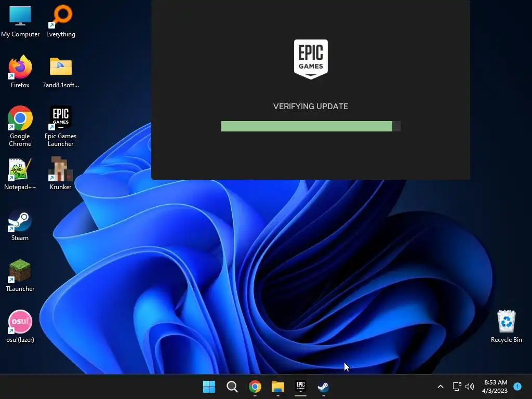Select the Google Chrome desktop shortcut

coord(20,126)
